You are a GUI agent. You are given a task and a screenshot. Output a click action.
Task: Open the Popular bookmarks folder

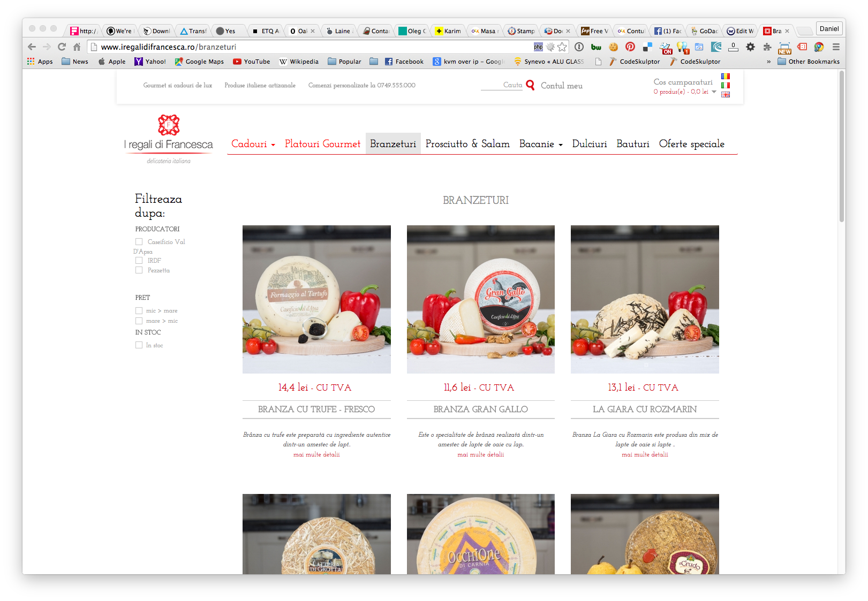345,62
